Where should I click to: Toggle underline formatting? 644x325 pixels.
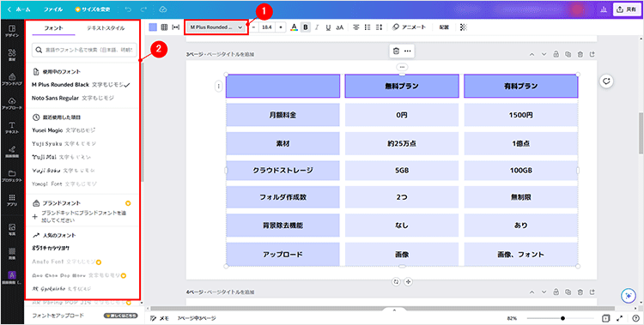(329, 27)
